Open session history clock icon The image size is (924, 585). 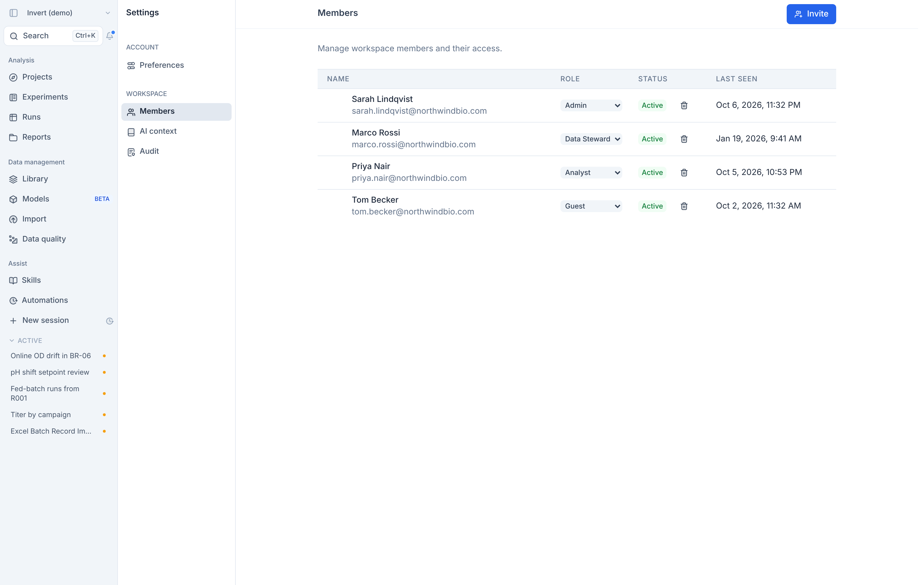[x=110, y=321]
